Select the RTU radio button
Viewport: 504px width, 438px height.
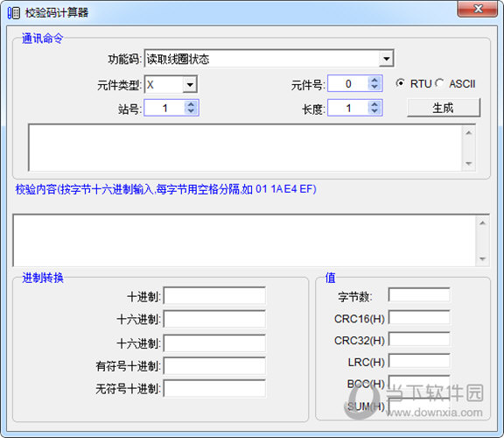click(x=401, y=83)
